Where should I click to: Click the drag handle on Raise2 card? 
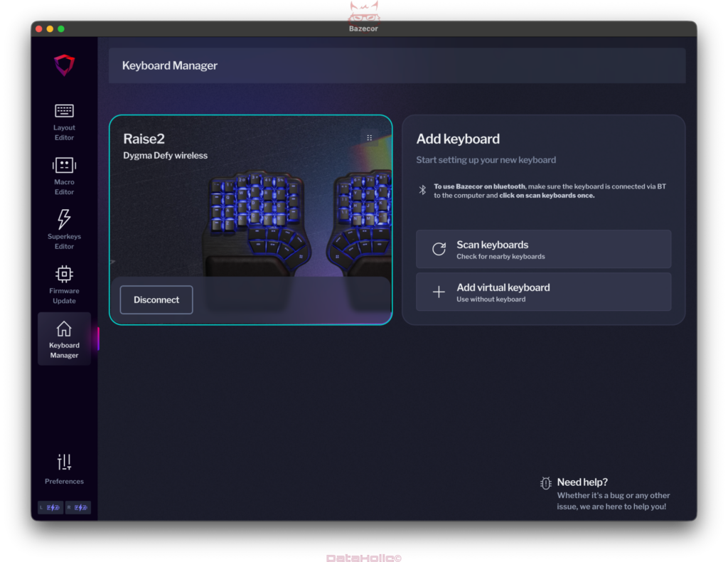point(369,138)
